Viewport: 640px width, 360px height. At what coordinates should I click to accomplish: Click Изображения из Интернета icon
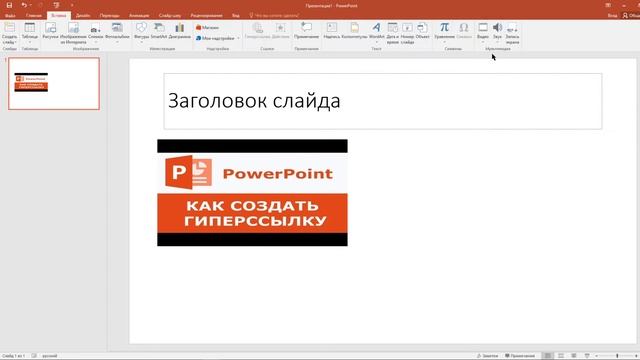click(73, 33)
